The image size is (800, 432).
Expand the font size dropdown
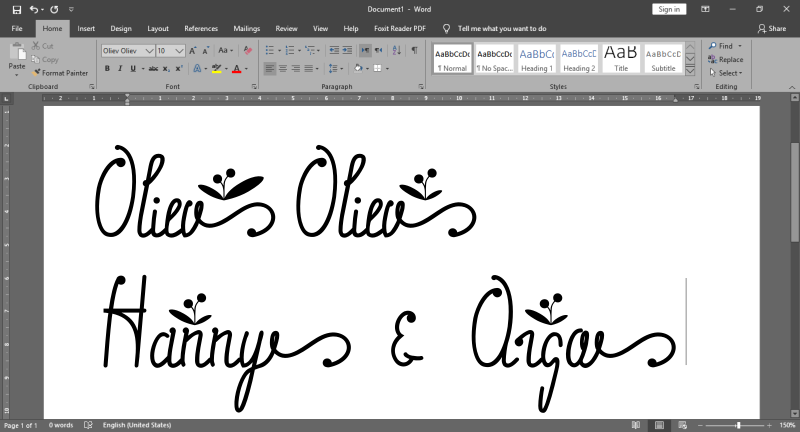(180, 50)
